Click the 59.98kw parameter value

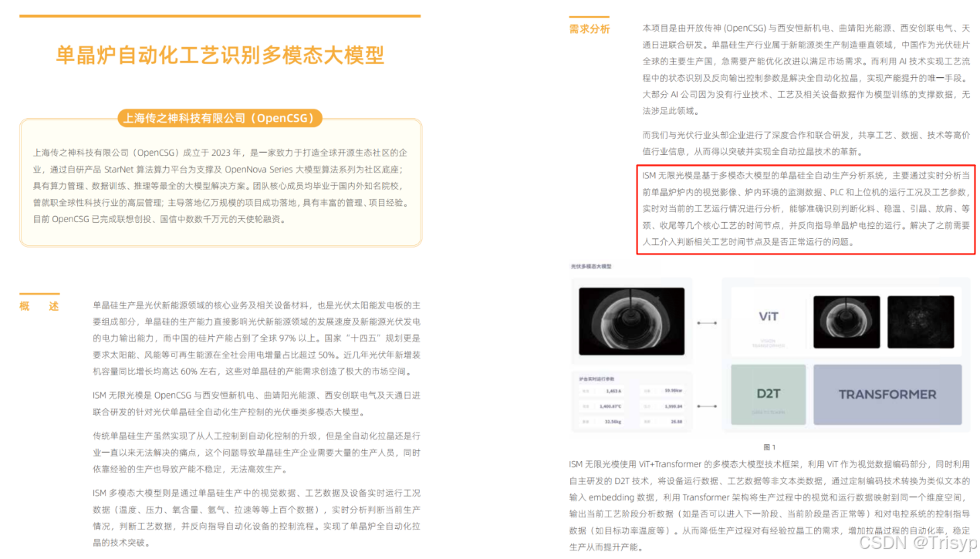tap(674, 390)
